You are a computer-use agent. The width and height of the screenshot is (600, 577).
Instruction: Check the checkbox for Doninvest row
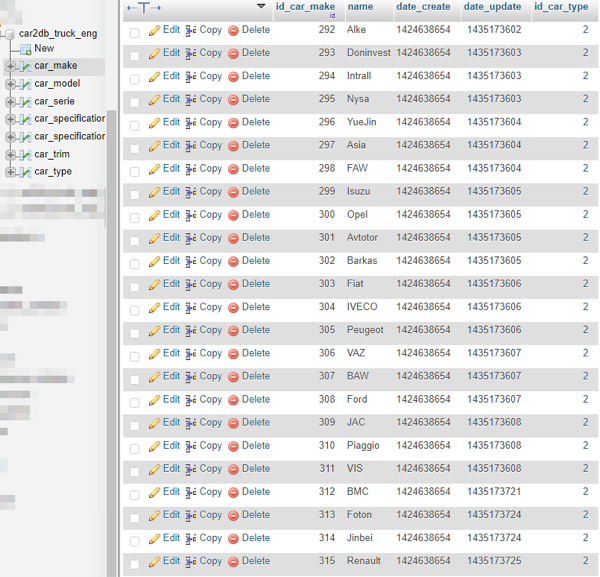tap(135, 56)
